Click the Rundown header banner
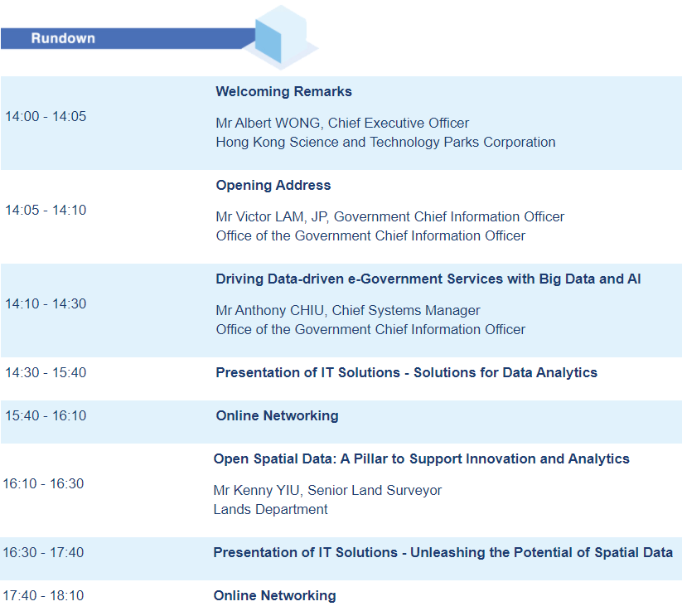 pos(128,38)
